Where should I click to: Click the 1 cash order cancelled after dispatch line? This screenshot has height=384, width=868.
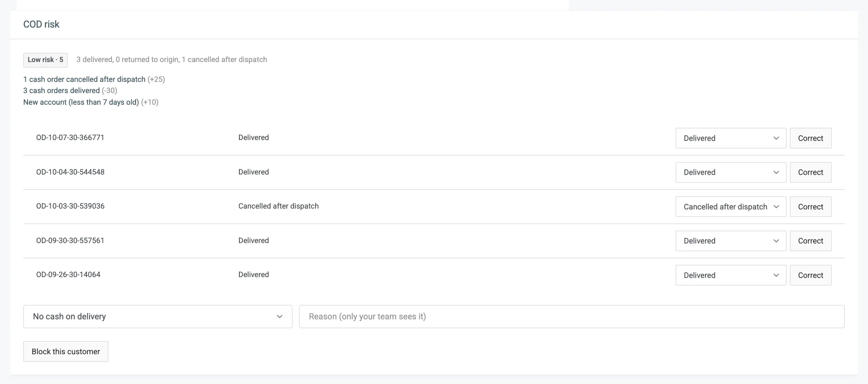point(94,79)
